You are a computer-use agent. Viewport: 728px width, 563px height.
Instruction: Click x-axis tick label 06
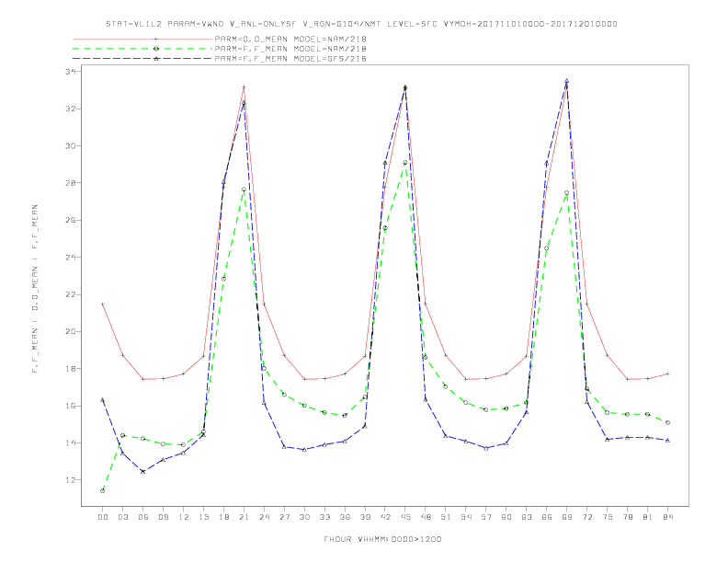point(143,517)
